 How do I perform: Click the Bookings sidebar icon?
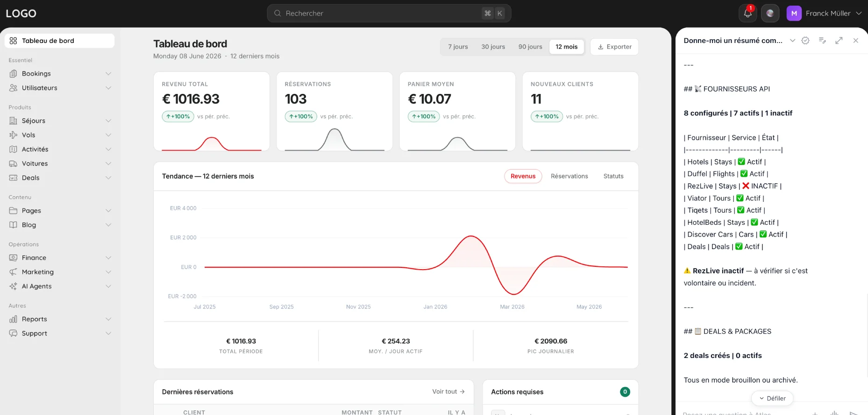coord(13,73)
